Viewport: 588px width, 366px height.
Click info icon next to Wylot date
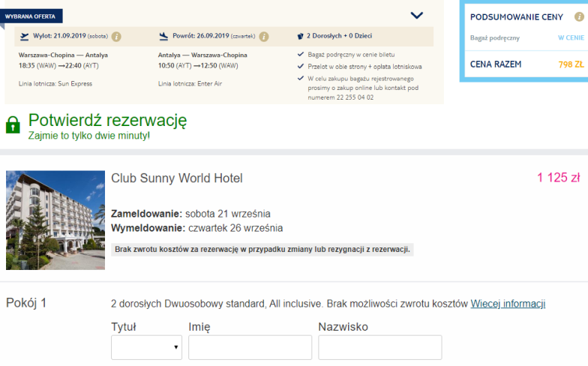click(x=116, y=37)
